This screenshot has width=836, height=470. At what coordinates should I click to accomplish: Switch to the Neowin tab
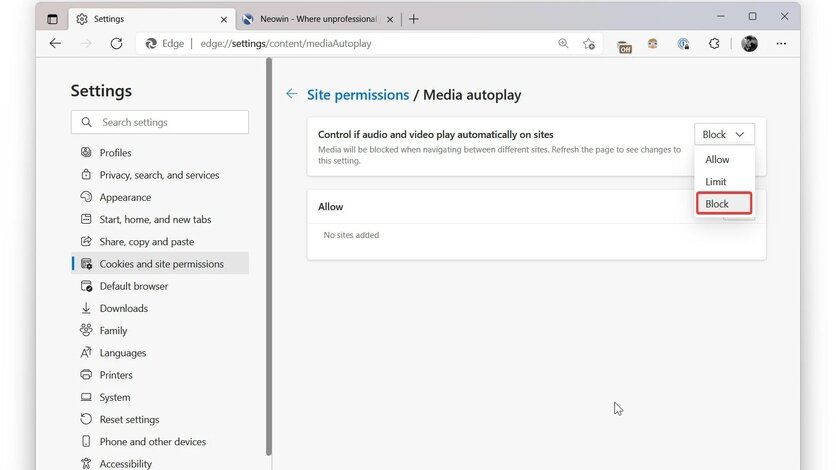318,19
